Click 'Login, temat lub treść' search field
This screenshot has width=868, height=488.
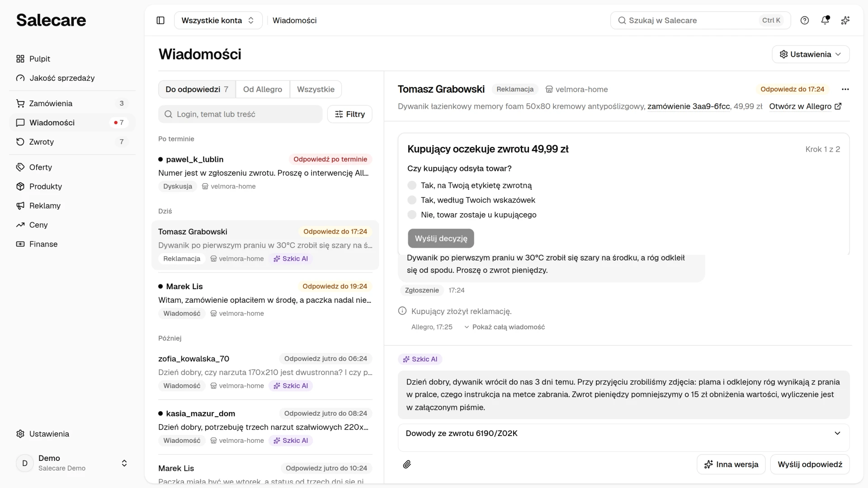(240, 114)
